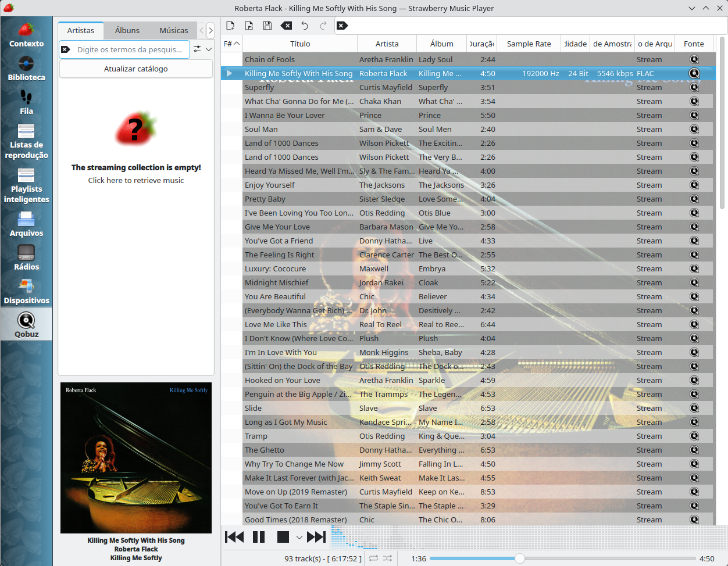This screenshot has height=566, width=728.
Task: Focus the playlist search field
Action: [530, 26]
